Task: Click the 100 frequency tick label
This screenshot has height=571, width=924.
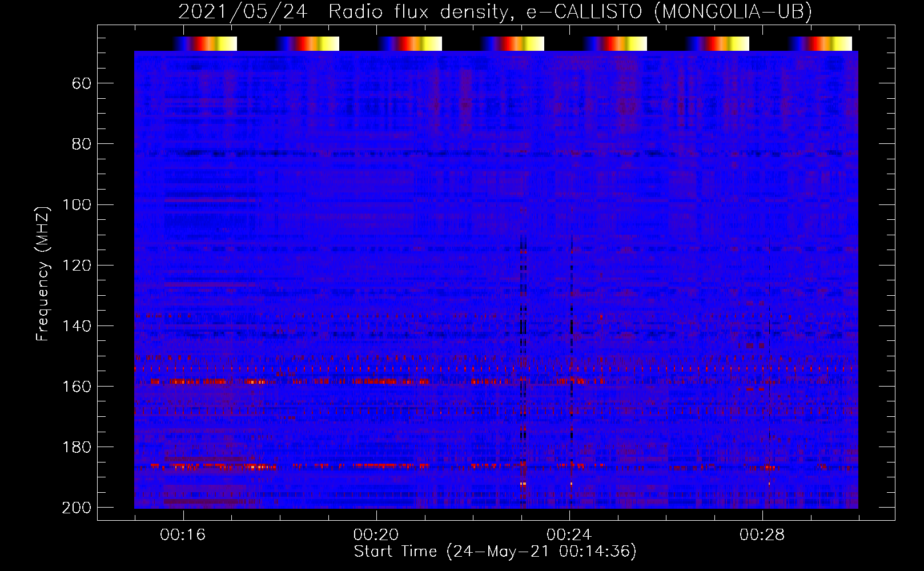Action: click(77, 204)
